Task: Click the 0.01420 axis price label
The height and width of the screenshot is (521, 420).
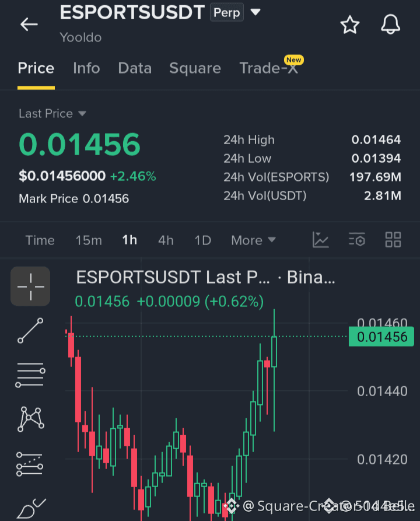Action: click(x=382, y=460)
